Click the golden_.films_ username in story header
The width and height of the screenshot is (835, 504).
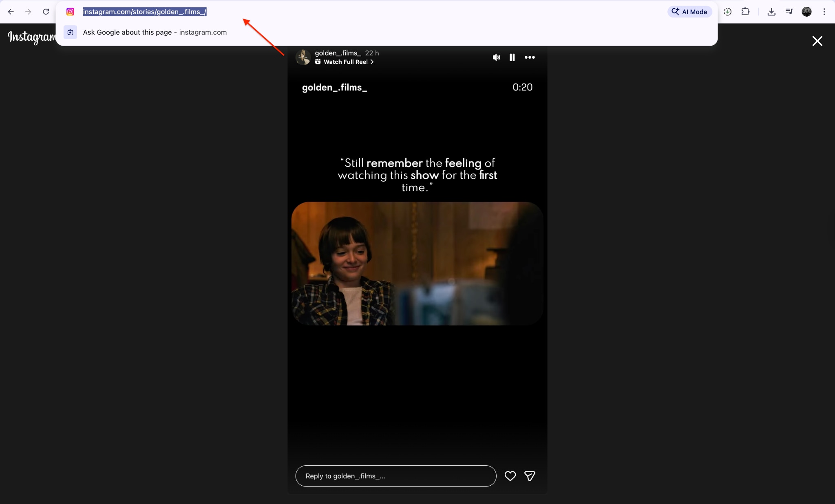pos(338,53)
